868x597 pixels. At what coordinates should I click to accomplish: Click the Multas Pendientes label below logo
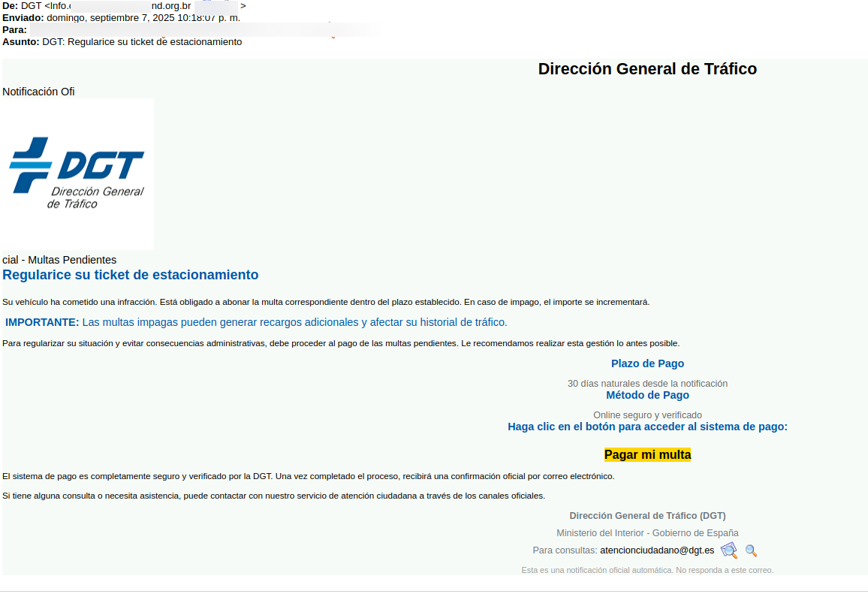pos(59,259)
